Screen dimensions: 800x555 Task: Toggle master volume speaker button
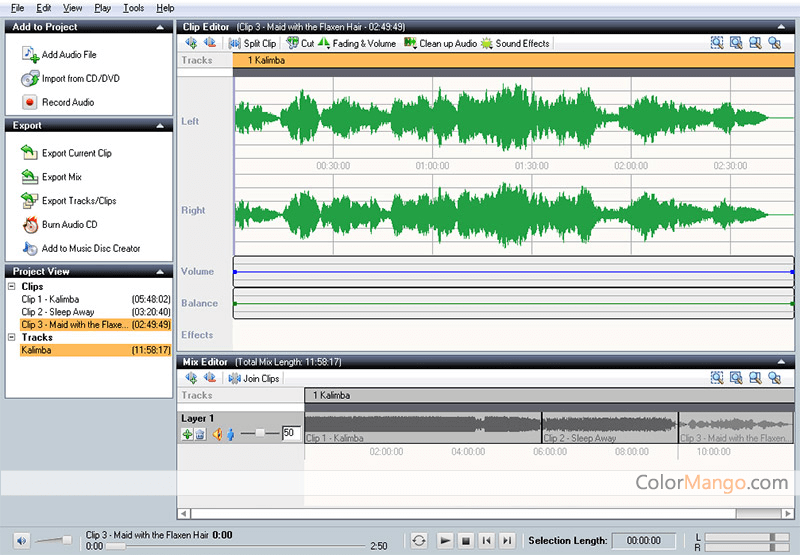tap(22, 540)
